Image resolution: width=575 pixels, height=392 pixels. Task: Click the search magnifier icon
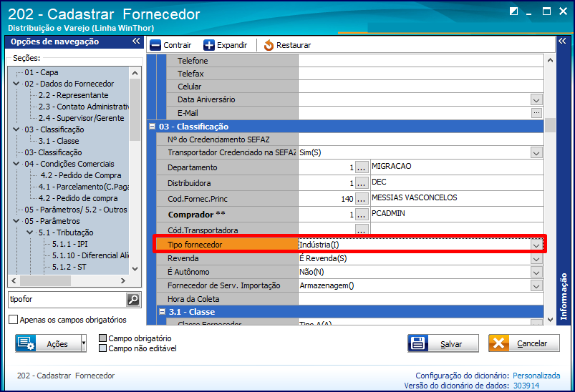(133, 300)
